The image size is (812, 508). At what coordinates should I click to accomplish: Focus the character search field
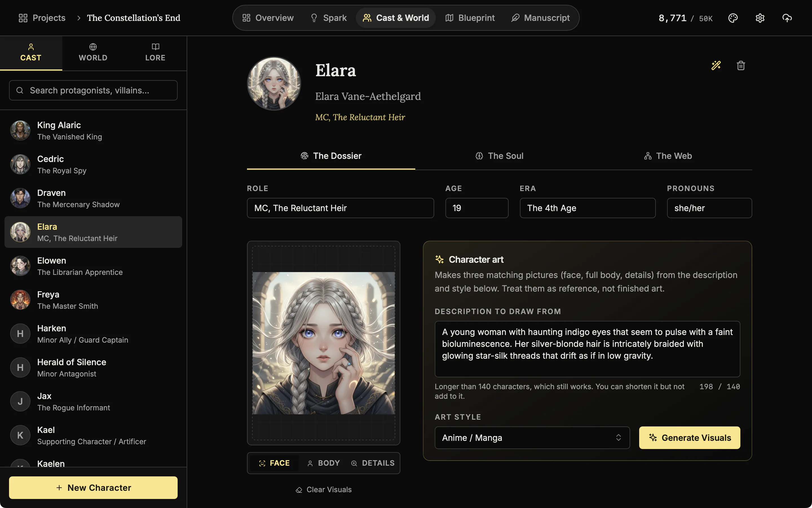click(x=93, y=90)
